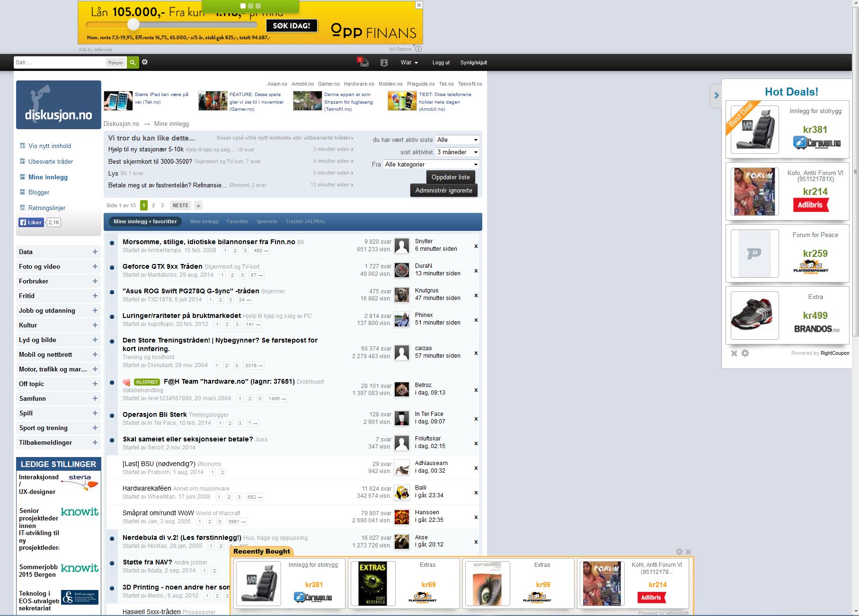This screenshot has width=859, height=616.
Task: Switch to Tracker (ALPHA) tab
Action: 305,221
